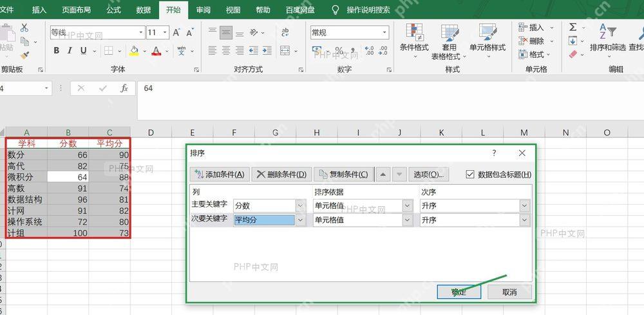Toggle Underline formatting
644x315 pixels.
click(83, 50)
